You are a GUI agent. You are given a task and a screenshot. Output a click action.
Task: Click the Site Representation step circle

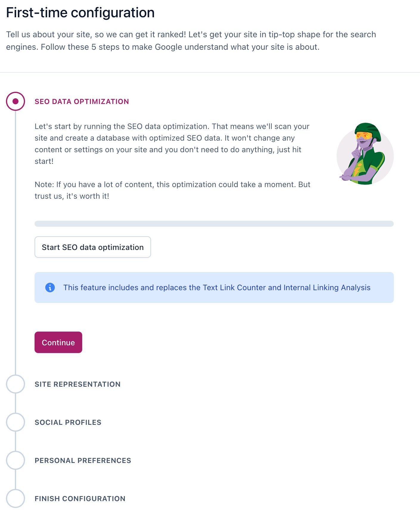[15, 384]
